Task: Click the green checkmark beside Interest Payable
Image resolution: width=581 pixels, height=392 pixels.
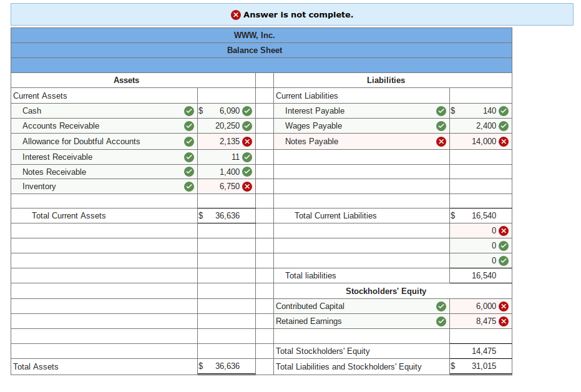Action: (x=441, y=110)
